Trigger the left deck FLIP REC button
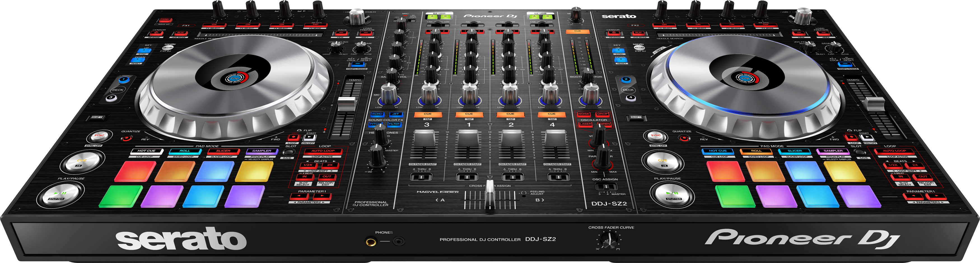 [x=293, y=138]
